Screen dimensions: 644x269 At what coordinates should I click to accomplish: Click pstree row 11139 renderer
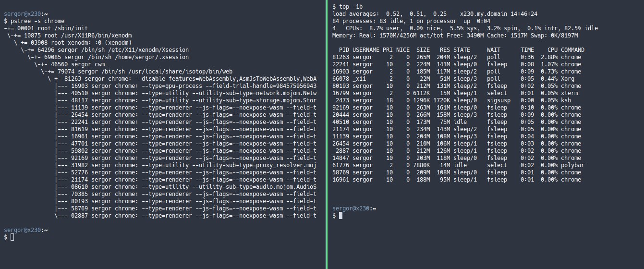185,108
